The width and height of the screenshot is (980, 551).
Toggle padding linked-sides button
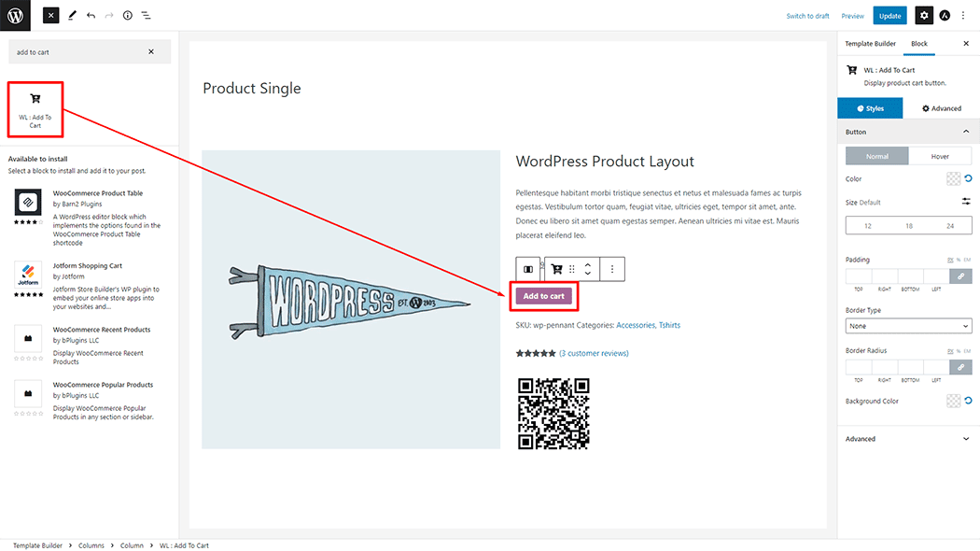(960, 276)
